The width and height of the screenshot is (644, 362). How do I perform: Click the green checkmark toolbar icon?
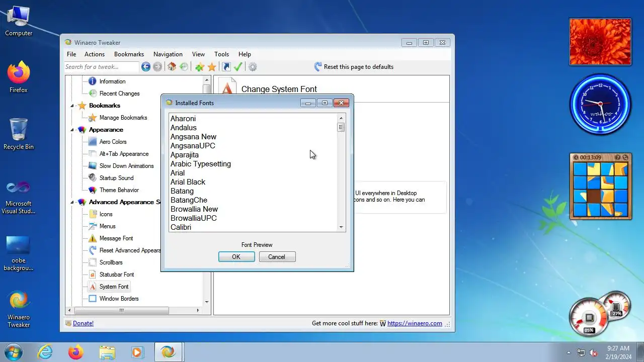pyautogui.click(x=238, y=67)
